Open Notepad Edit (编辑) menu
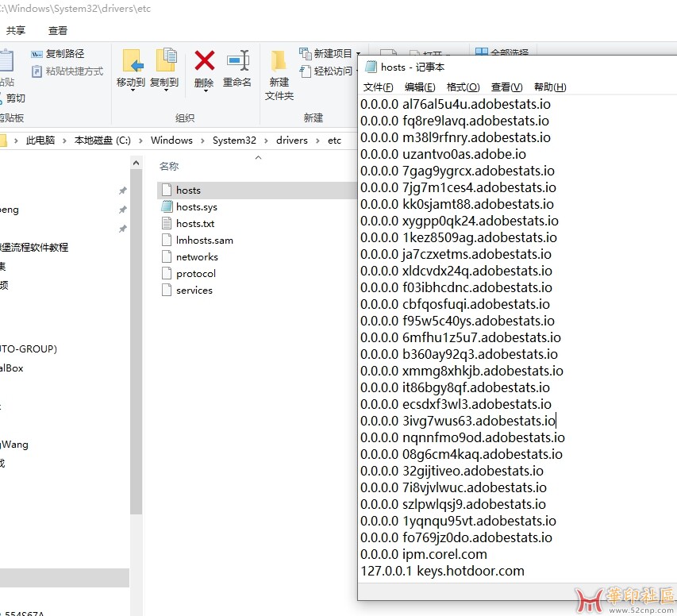 click(420, 87)
